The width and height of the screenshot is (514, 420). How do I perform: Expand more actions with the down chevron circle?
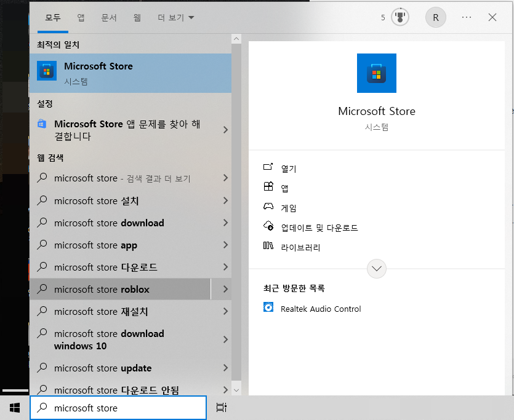click(376, 269)
